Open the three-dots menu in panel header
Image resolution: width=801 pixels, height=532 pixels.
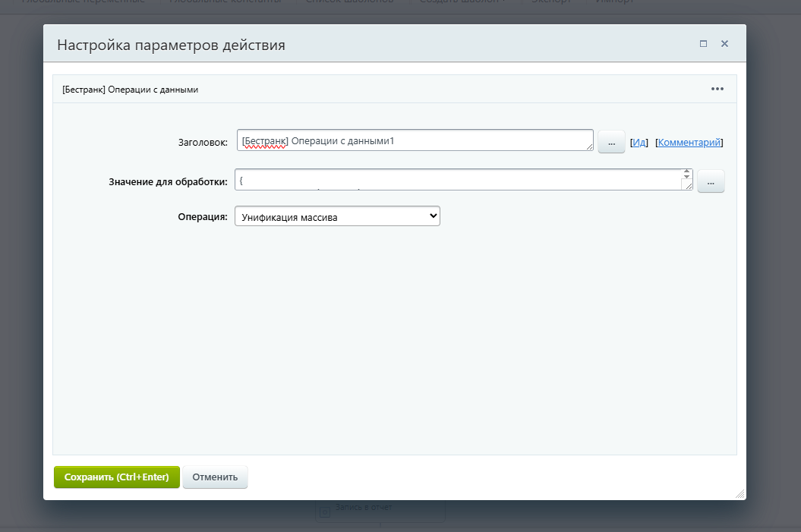point(717,89)
